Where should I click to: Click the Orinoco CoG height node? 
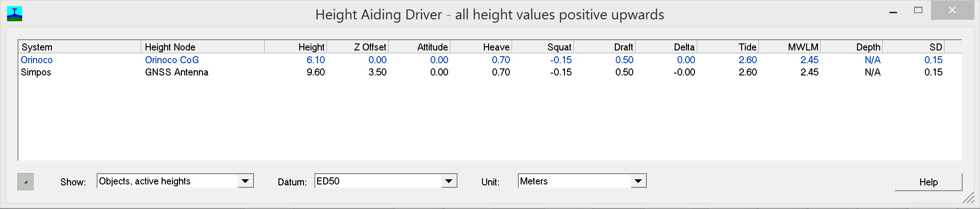point(172,60)
